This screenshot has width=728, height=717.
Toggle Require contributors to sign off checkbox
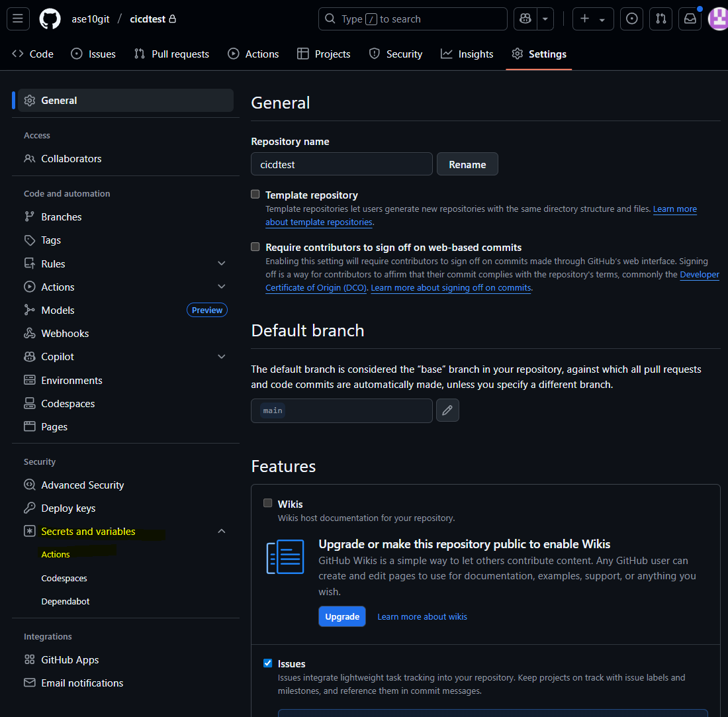tap(255, 246)
